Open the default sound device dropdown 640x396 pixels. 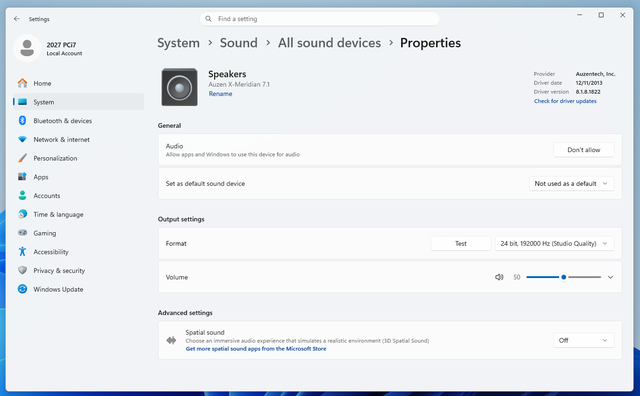click(x=571, y=184)
